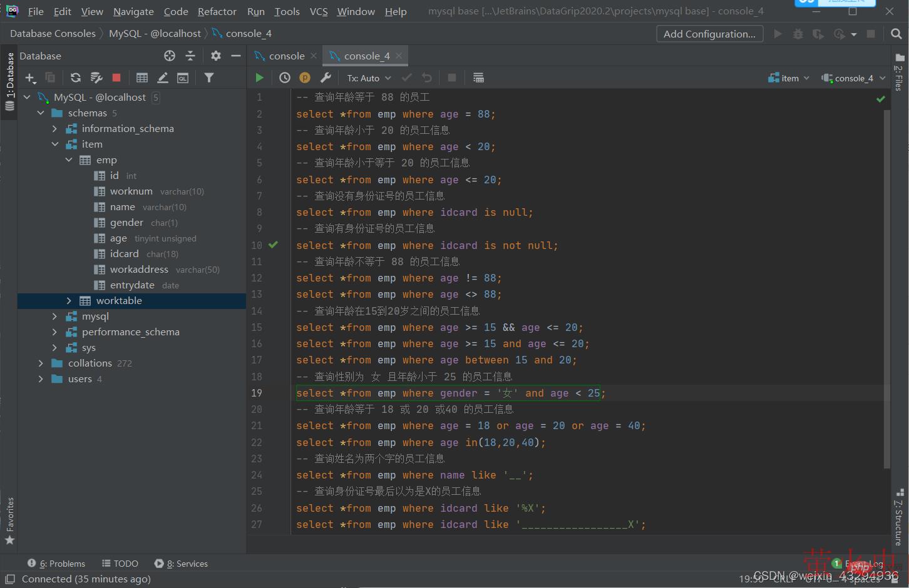Open the Tx: Auto transaction dropdown

[x=369, y=78]
